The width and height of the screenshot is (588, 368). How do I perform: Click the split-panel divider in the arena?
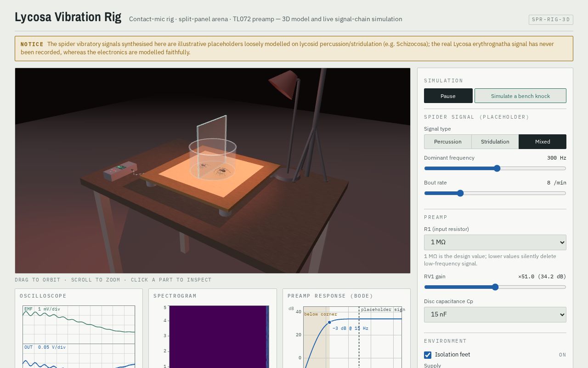pyautogui.click(x=212, y=146)
